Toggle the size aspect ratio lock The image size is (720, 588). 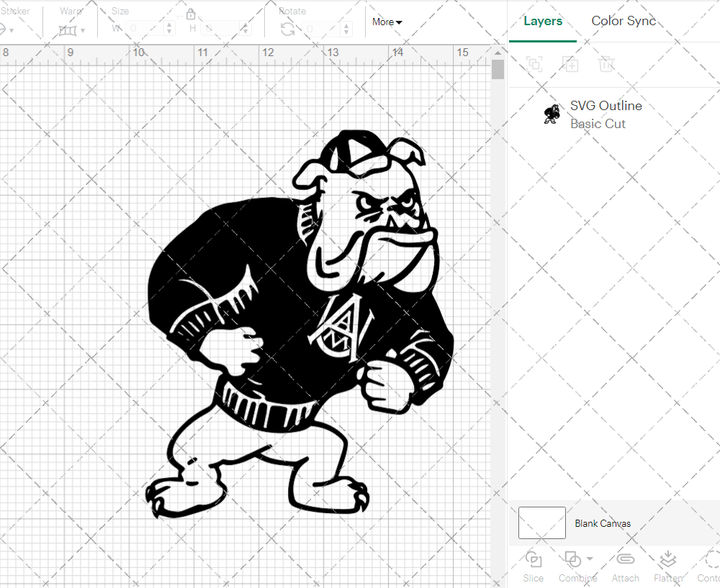point(192,14)
